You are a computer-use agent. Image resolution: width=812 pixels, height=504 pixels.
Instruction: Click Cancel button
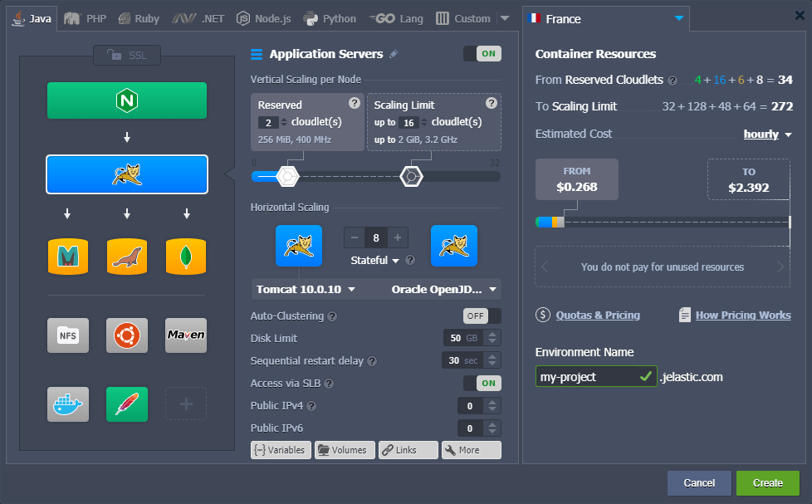(699, 482)
